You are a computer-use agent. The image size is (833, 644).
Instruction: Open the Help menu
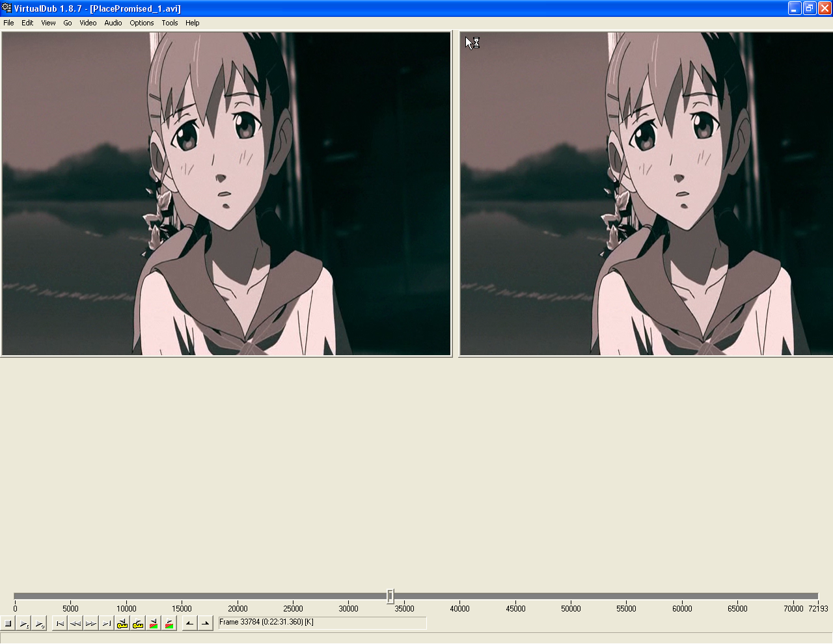point(193,23)
